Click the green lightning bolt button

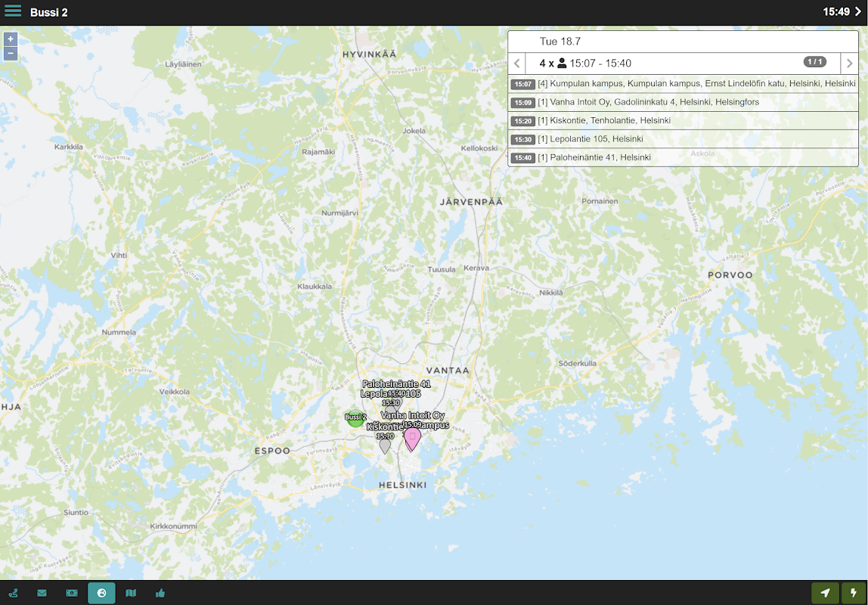pyautogui.click(x=854, y=594)
